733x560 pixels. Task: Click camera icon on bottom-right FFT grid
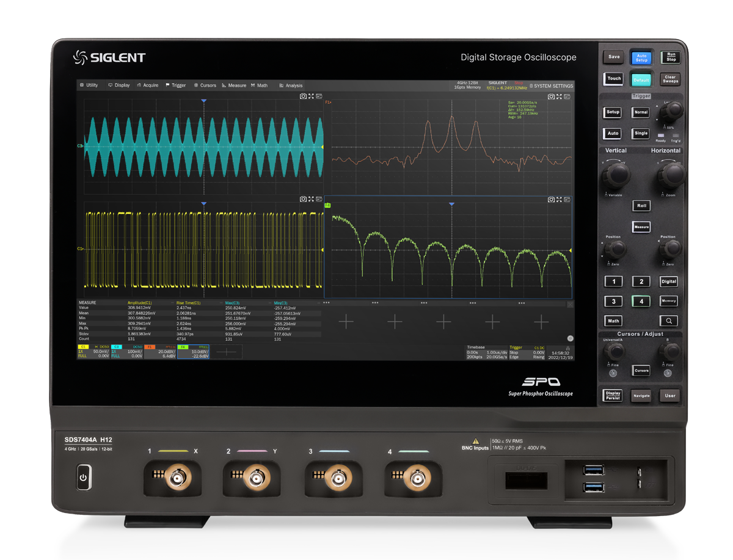551,199
